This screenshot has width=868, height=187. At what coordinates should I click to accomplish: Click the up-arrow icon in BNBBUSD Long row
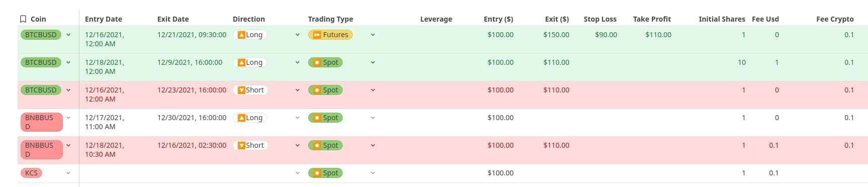(241, 118)
